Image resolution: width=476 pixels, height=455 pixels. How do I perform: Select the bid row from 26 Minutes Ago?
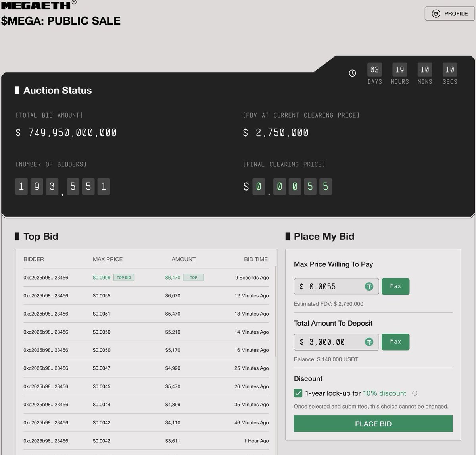click(x=146, y=386)
